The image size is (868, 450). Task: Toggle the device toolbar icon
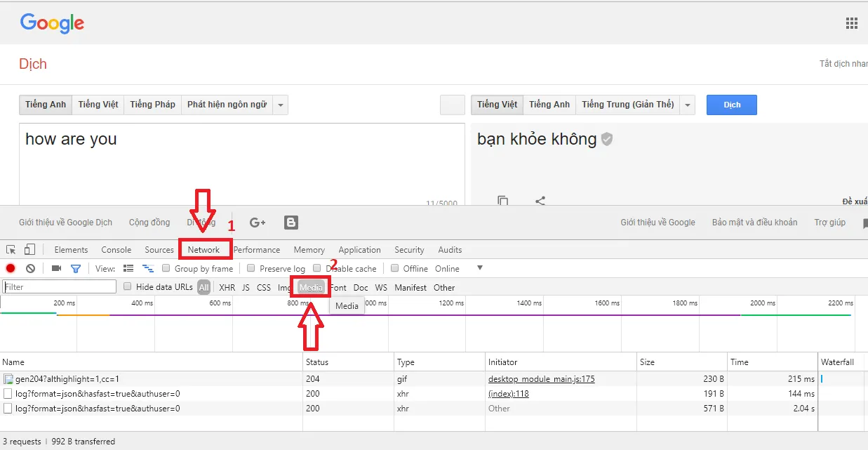tap(29, 249)
